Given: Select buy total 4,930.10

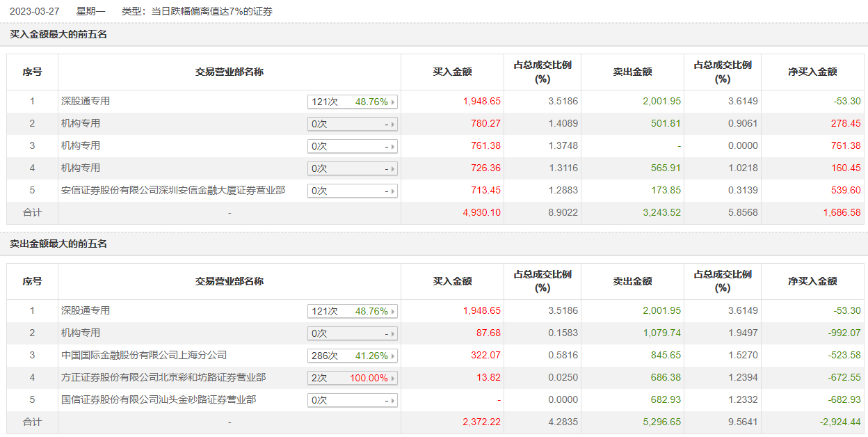Looking at the screenshot, I should coord(482,212).
